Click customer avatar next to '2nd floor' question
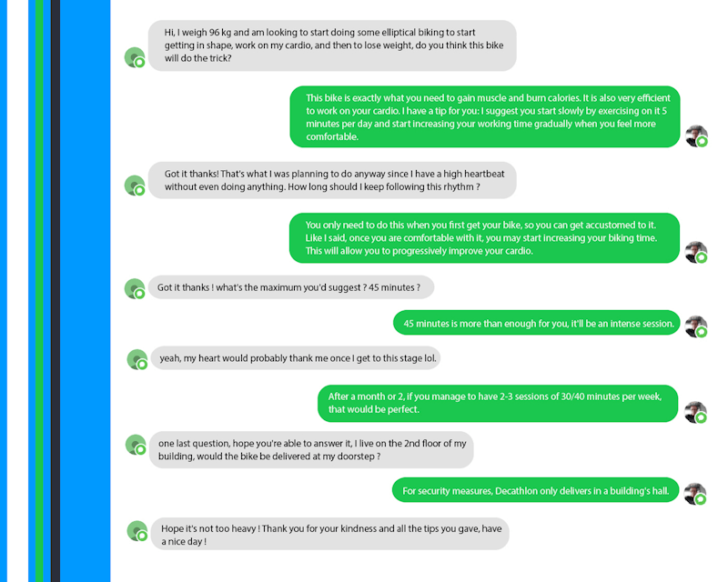Viewport: 728px width, 582px height. tap(136, 445)
